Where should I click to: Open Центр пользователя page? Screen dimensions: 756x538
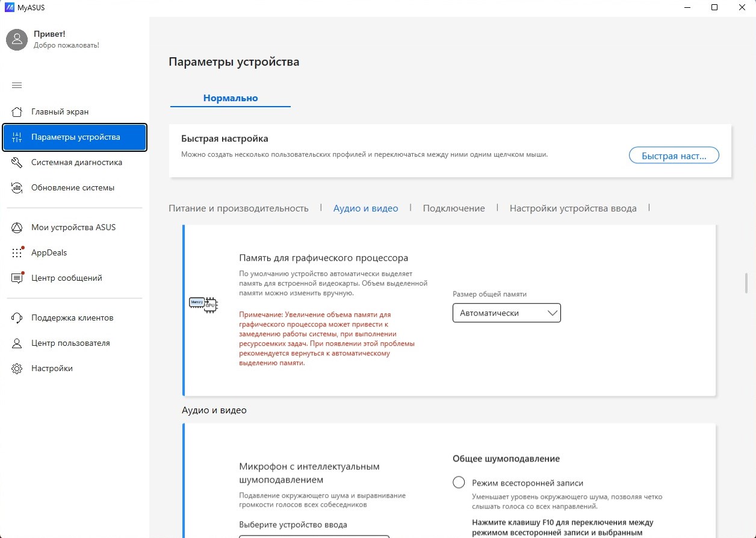pos(75,343)
